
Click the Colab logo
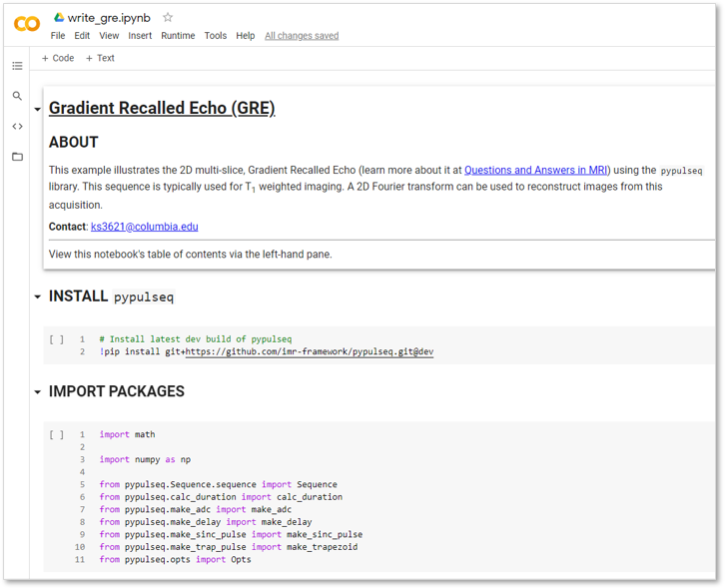pyautogui.click(x=27, y=24)
